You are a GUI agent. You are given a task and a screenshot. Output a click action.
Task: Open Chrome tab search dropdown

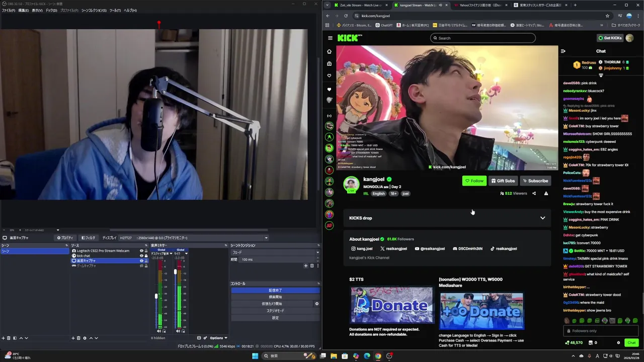coord(328,5)
